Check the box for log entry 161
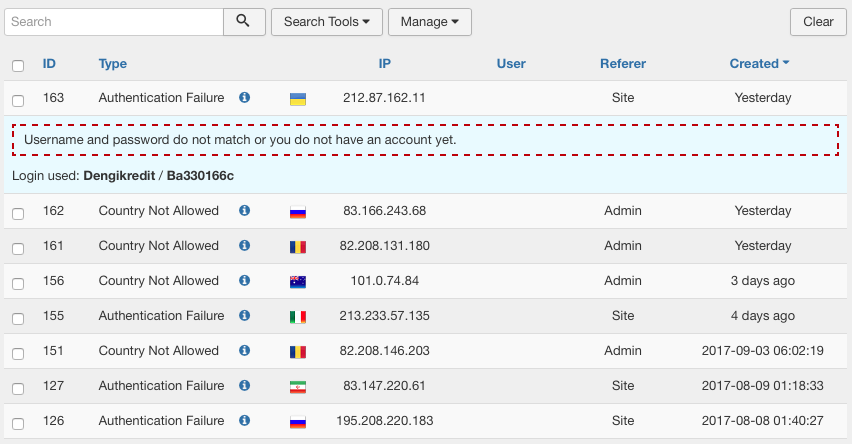The image size is (852, 444). click(x=18, y=248)
